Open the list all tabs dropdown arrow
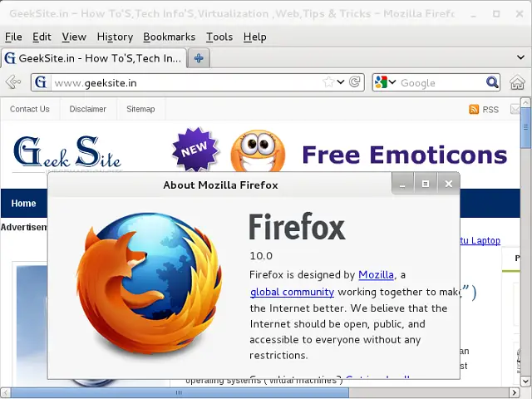 pos(520,57)
